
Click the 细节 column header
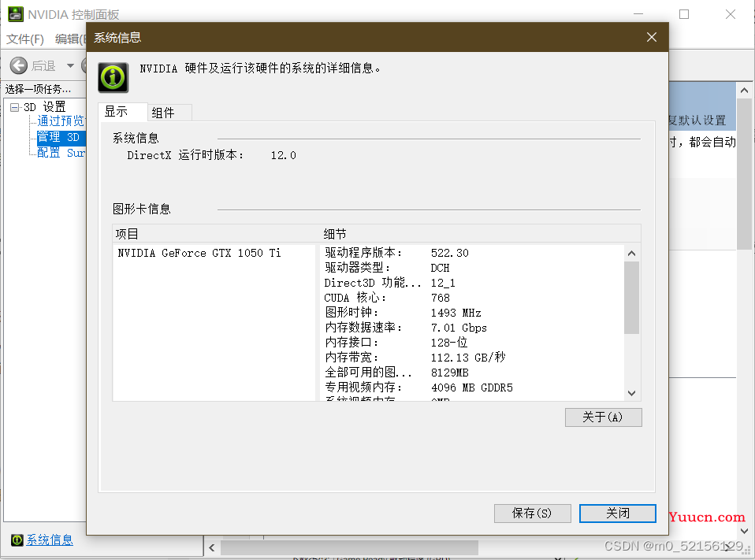pyautogui.click(x=480, y=234)
